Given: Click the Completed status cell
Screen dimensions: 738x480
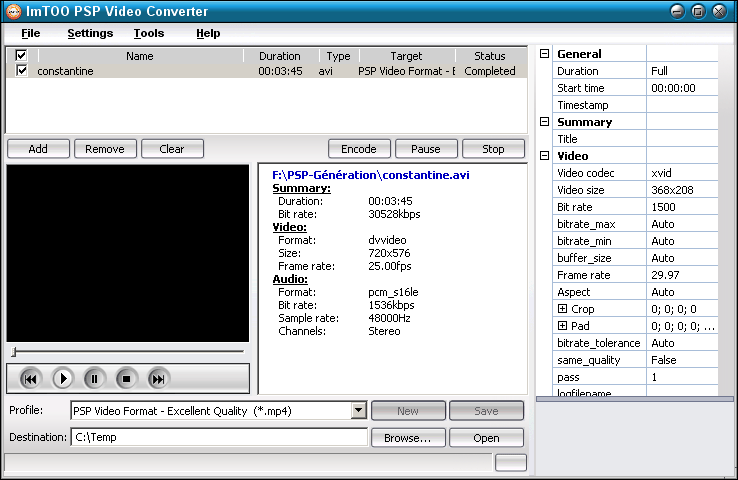Looking at the screenshot, I should pyautogui.click(x=490, y=71).
